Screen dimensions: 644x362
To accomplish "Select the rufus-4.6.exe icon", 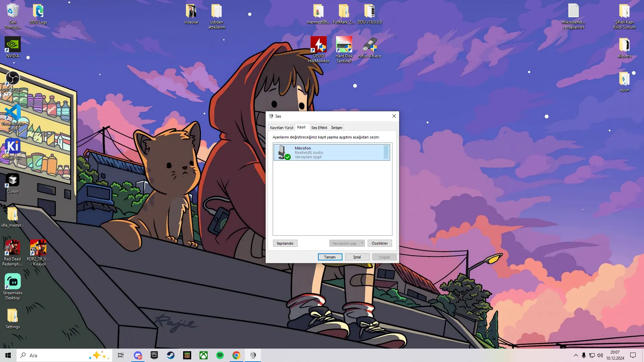I will (x=369, y=47).
